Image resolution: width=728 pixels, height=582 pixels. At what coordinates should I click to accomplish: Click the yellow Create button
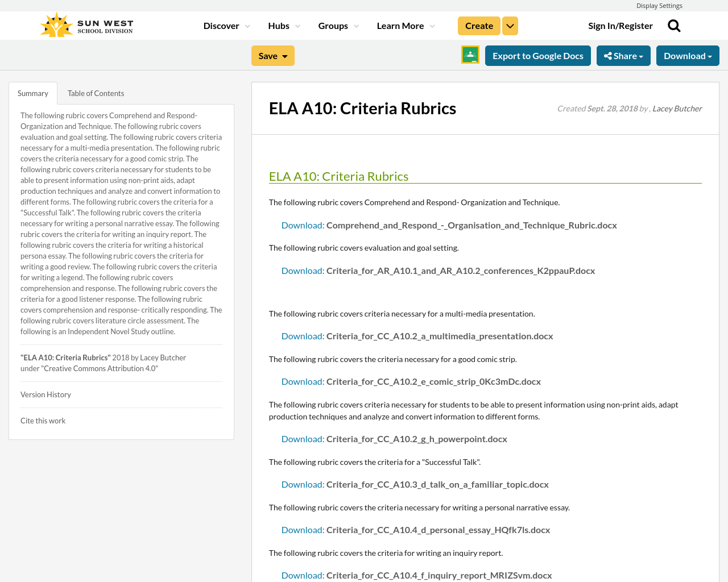point(479,26)
